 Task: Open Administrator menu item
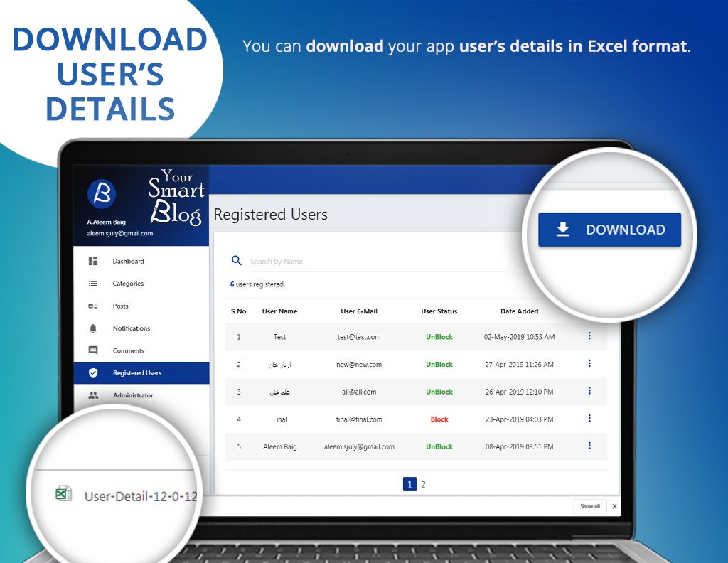[x=141, y=395]
